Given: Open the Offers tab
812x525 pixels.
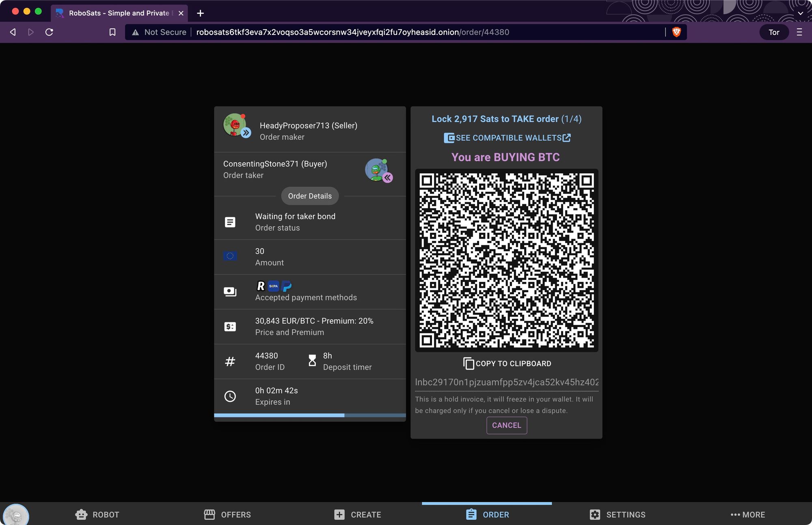Looking at the screenshot, I should click(227, 514).
